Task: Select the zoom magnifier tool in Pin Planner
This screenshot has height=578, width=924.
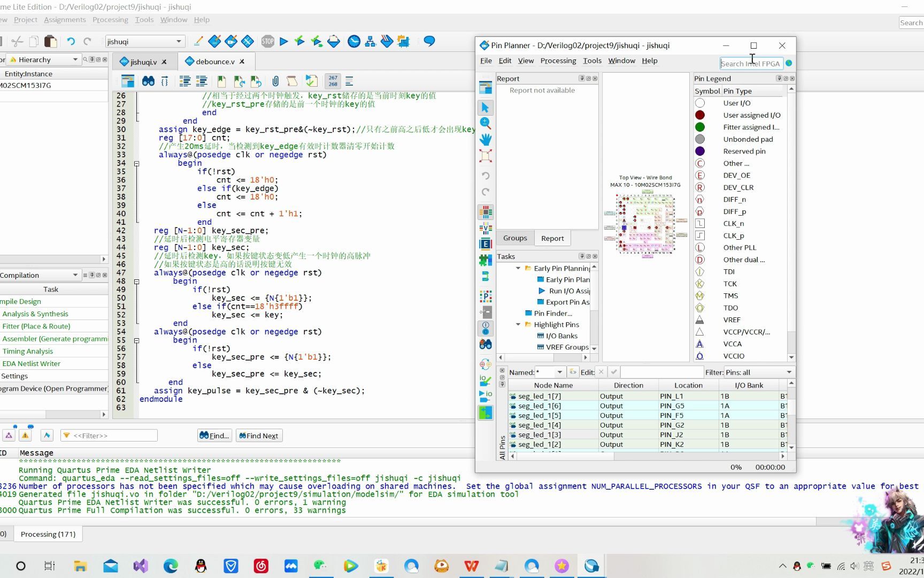Action: (x=486, y=123)
